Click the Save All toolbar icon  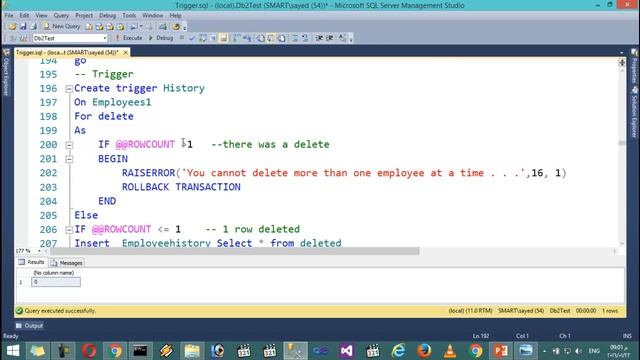[33, 27]
